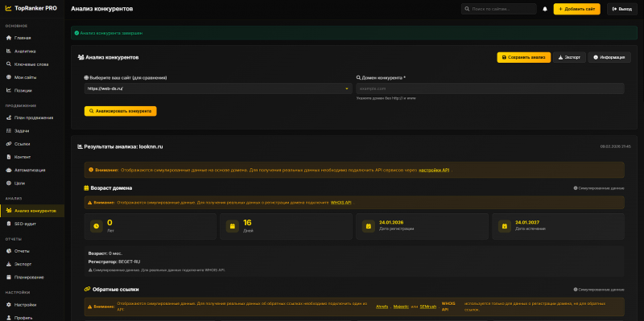Open the site selection dropdown web-ds.ru
This screenshot has height=321, width=644.
218,88
